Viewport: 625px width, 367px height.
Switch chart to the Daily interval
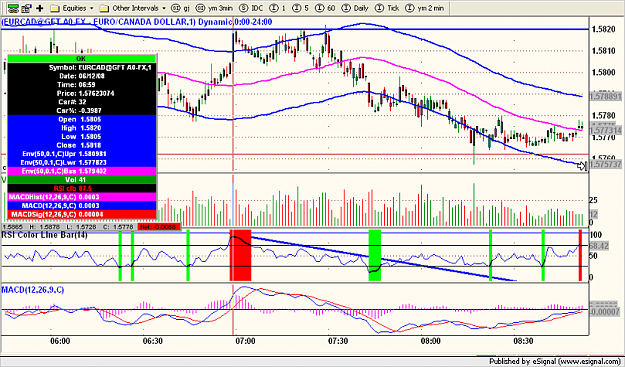click(x=356, y=8)
